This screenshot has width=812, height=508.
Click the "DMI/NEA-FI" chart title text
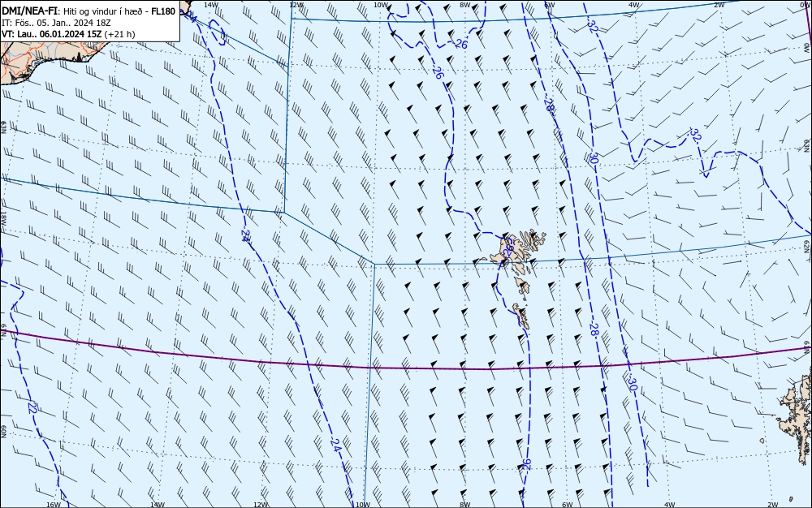pos(29,11)
